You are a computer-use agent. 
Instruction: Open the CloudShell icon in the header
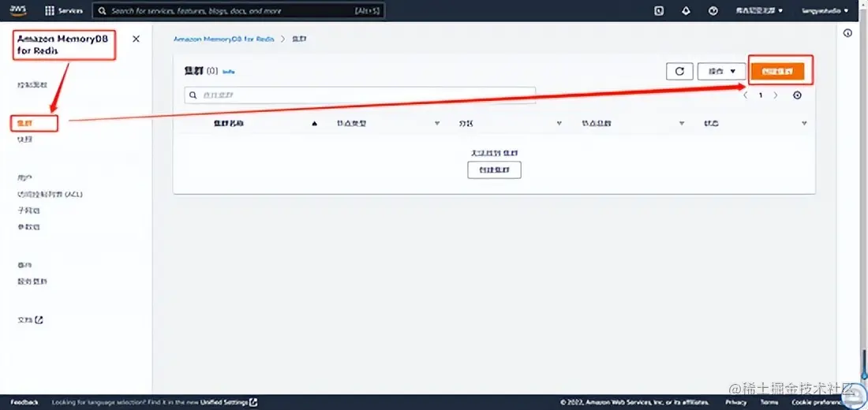[659, 10]
